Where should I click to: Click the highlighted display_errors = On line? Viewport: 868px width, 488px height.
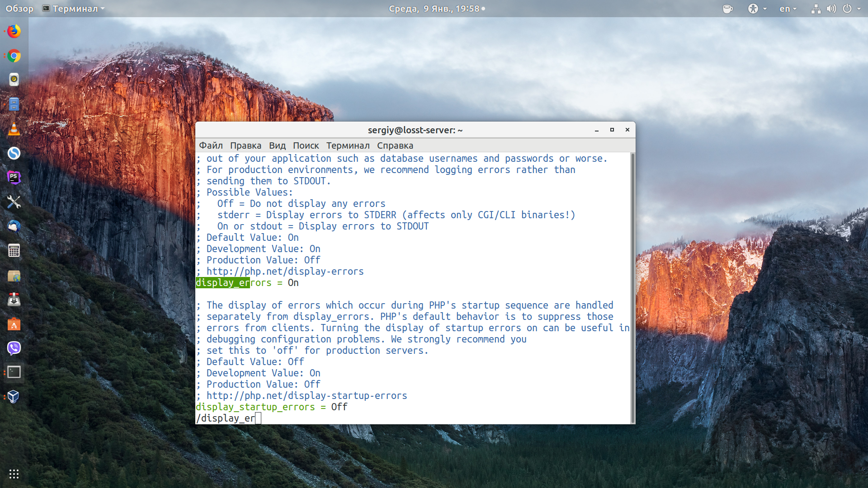pos(247,283)
